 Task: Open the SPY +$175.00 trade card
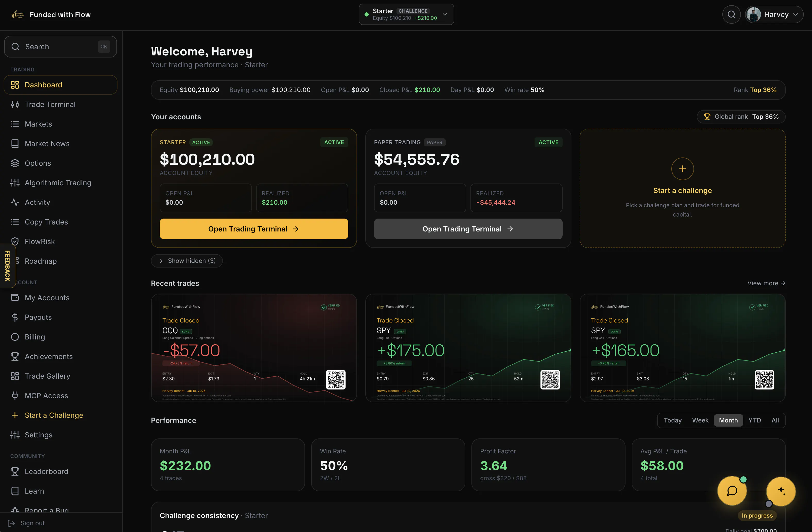point(468,348)
